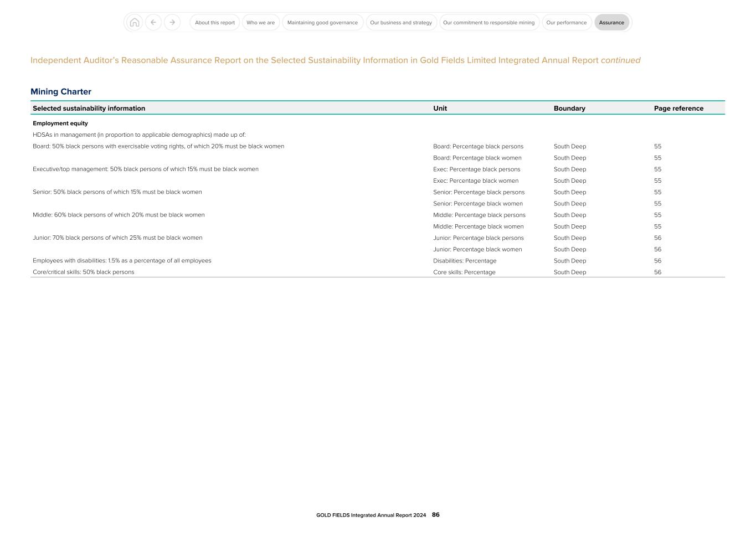Click the footer page number 86
Image resolution: width=756 pixels, height=536 pixels.
click(435, 514)
